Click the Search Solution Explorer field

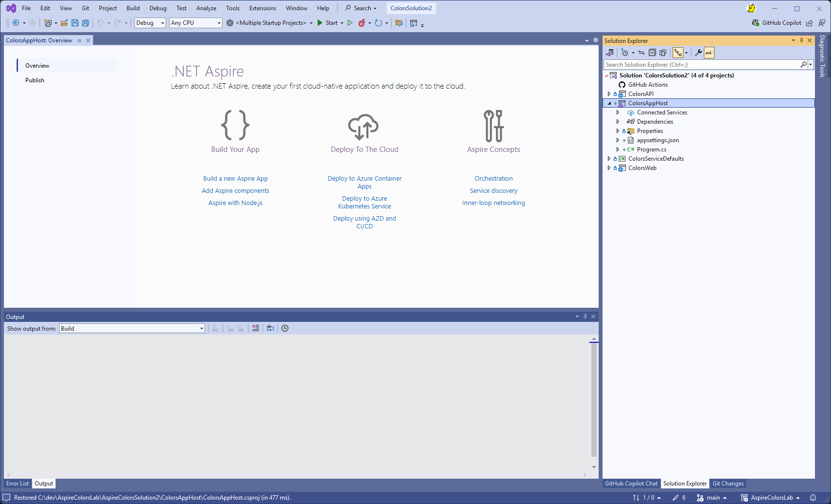coord(700,65)
